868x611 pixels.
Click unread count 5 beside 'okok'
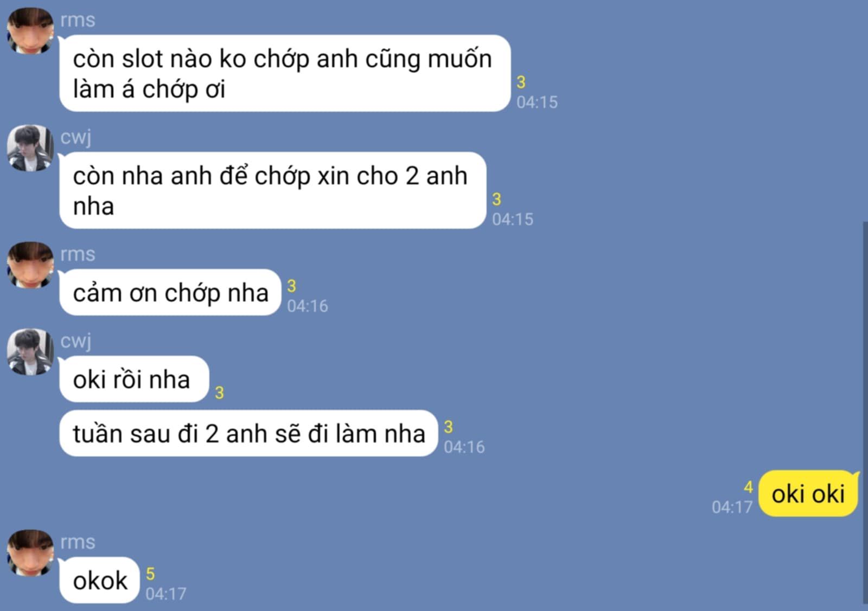click(150, 574)
